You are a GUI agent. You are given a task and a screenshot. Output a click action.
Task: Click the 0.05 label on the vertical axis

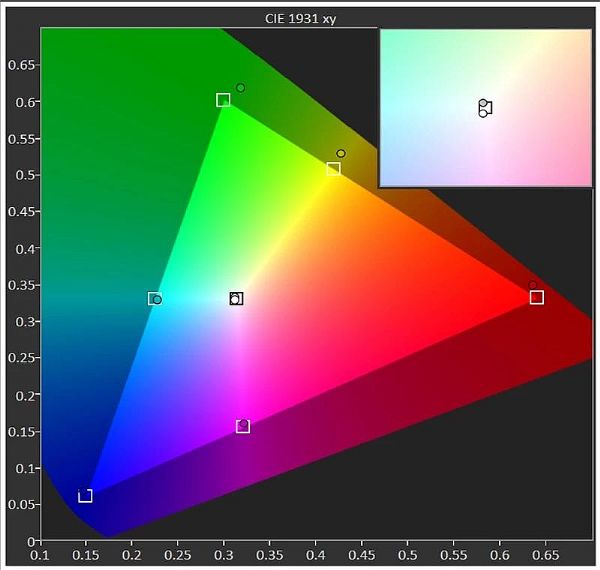click(22, 506)
